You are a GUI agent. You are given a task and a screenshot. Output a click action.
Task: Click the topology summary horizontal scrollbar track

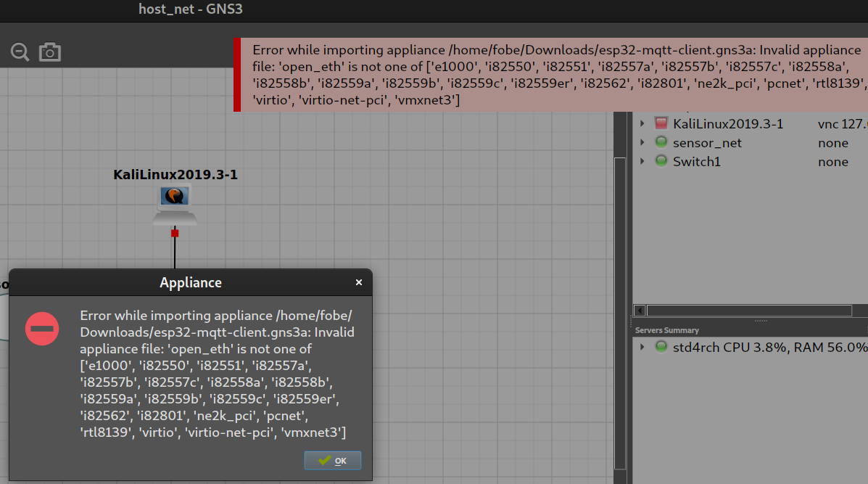749,311
